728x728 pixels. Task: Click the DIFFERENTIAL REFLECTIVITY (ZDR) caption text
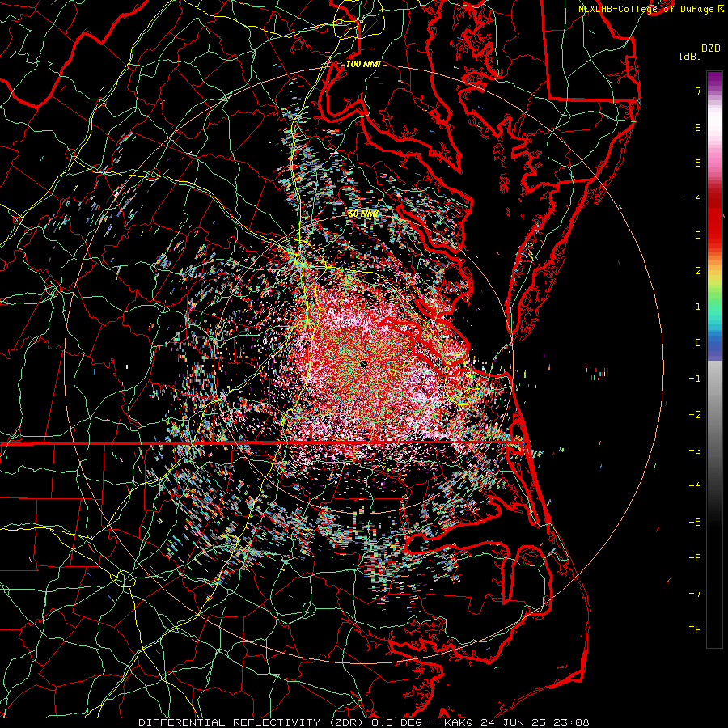tap(252, 722)
